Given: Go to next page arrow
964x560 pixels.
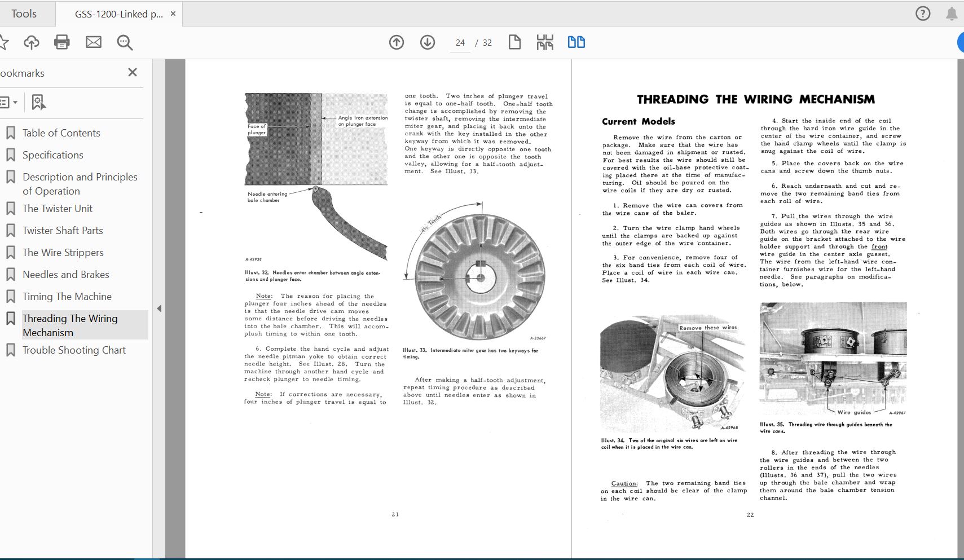Looking at the screenshot, I should [x=428, y=42].
